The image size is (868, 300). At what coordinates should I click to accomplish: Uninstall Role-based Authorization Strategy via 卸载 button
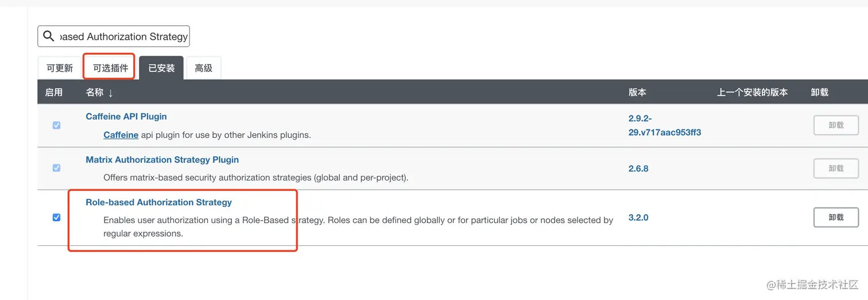tap(836, 217)
